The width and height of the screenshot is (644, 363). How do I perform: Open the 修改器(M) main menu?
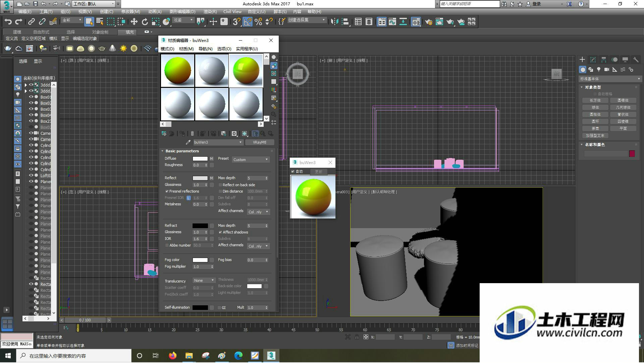(130, 11)
